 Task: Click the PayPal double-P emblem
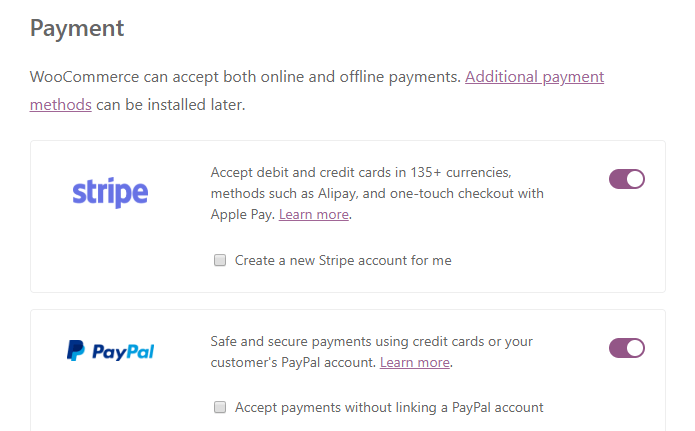click(x=76, y=351)
